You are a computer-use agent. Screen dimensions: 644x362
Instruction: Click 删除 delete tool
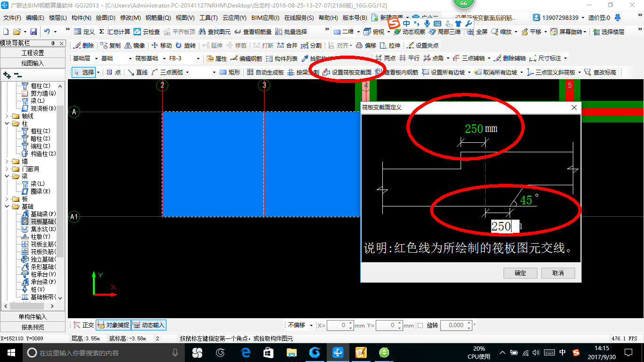pyautogui.click(x=83, y=45)
